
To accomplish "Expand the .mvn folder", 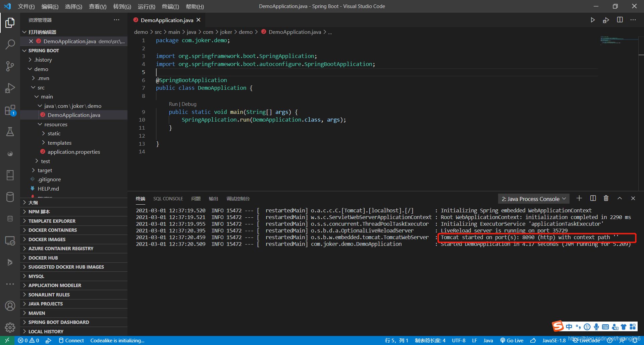I will point(74,78).
